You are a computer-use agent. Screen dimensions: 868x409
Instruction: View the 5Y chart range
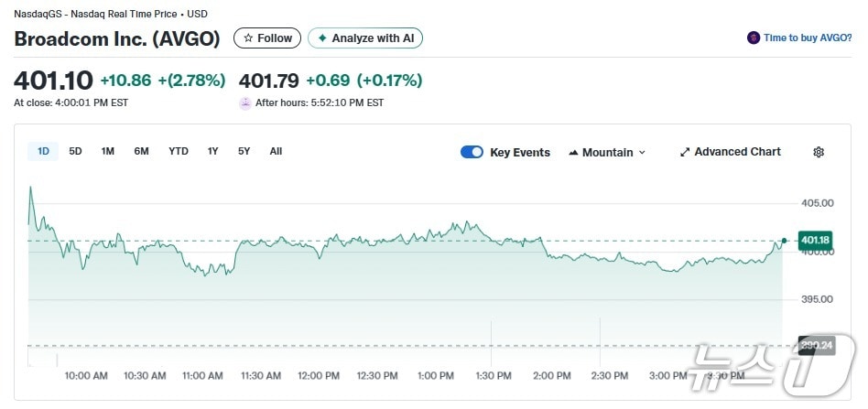[x=244, y=151]
